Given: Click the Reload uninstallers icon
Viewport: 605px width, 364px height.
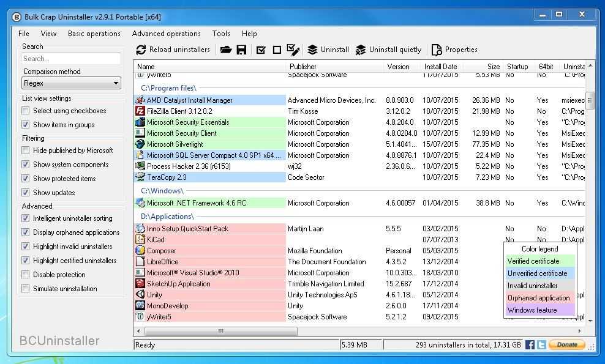Looking at the screenshot, I should pyautogui.click(x=141, y=50).
